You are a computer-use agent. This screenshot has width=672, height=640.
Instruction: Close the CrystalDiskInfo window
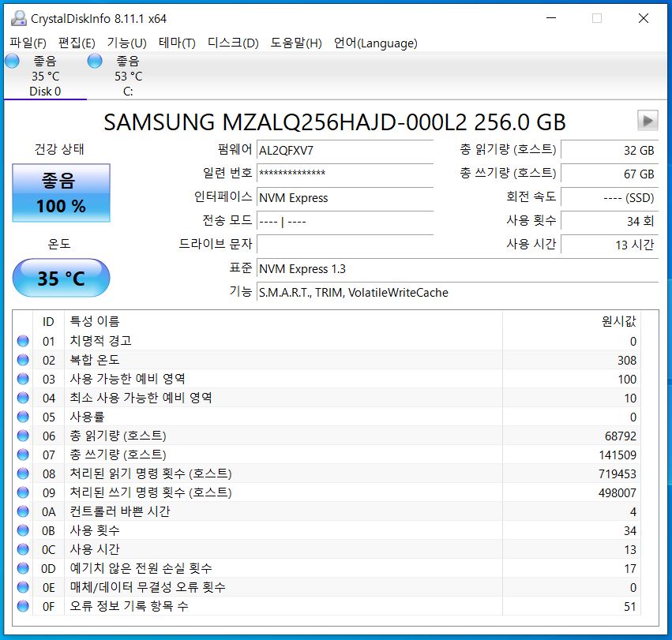644,18
